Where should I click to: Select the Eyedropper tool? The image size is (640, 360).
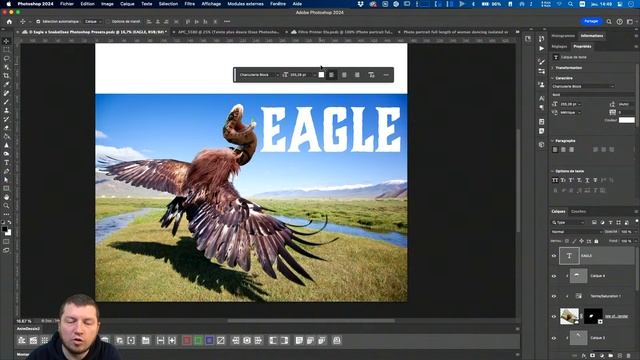coord(6,84)
